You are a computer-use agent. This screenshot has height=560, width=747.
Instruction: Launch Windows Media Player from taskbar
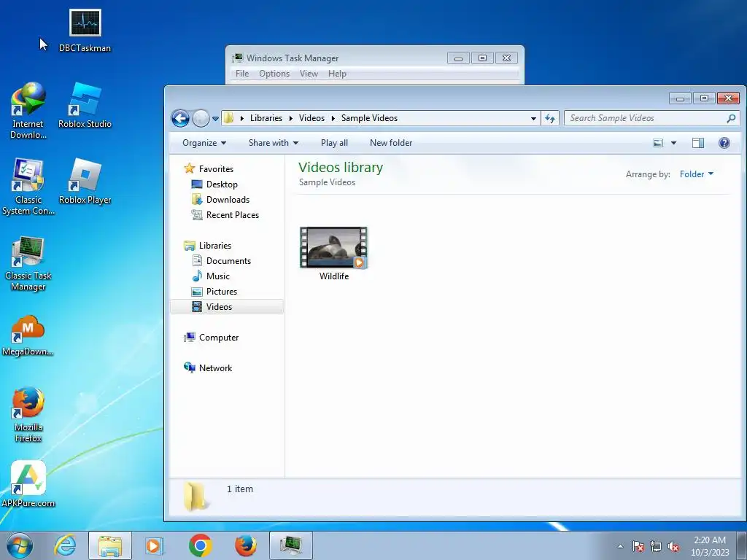[153, 545]
